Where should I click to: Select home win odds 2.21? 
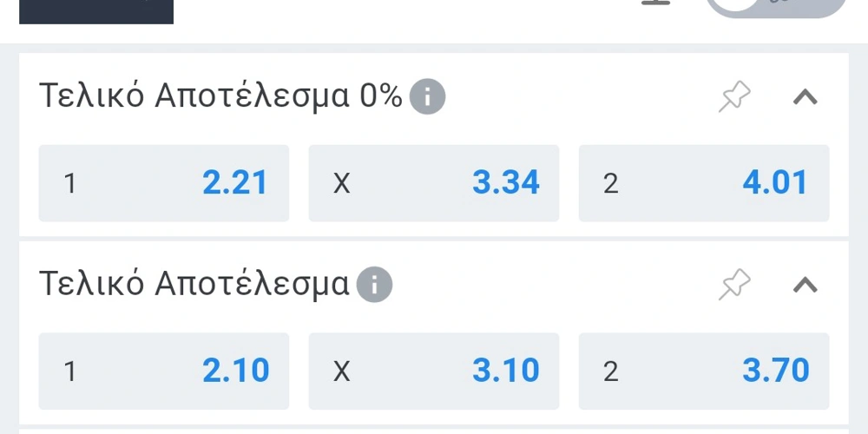(164, 183)
